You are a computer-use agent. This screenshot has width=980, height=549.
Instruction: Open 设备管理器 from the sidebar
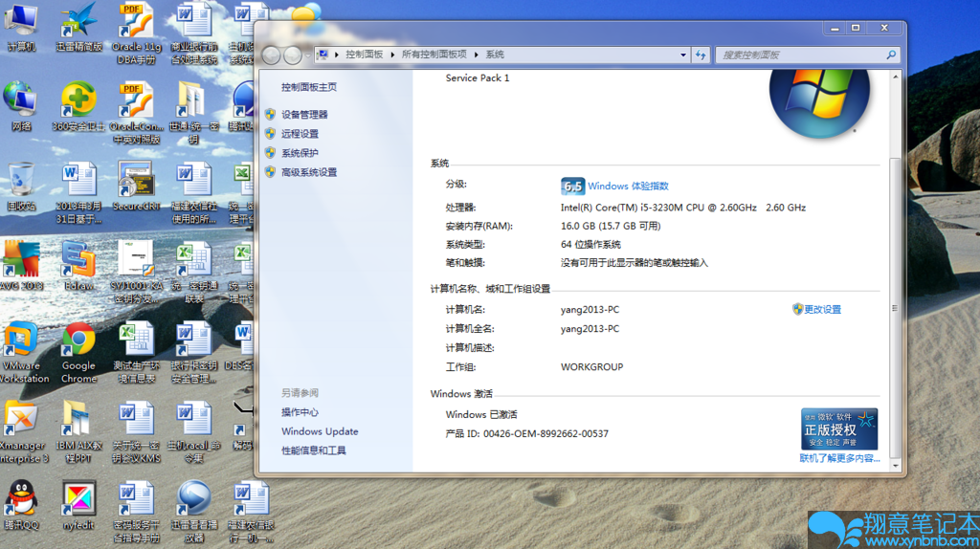pyautogui.click(x=304, y=115)
